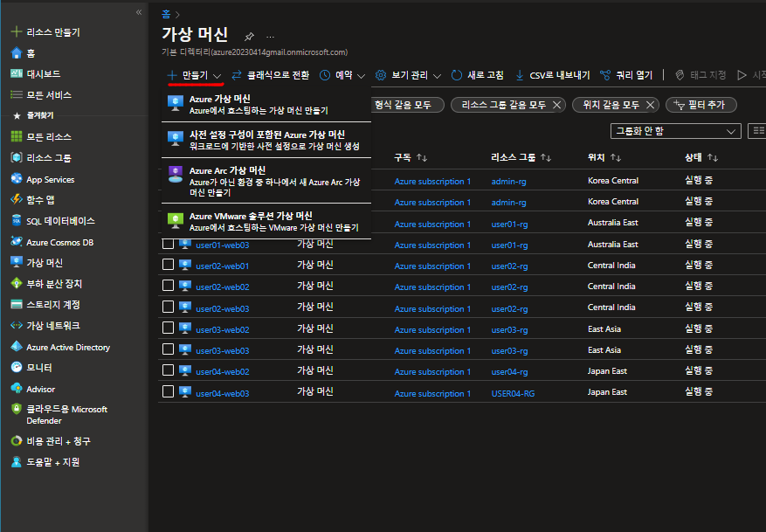The width and height of the screenshot is (766, 532).
Task: Expand the 예약 dropdown
Action: (x=342, y=75)
